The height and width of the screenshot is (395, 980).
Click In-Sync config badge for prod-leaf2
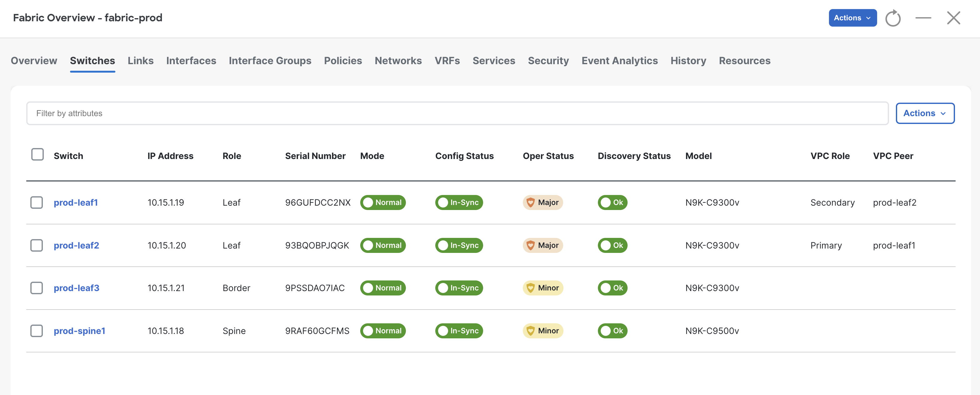coord(459,245)
